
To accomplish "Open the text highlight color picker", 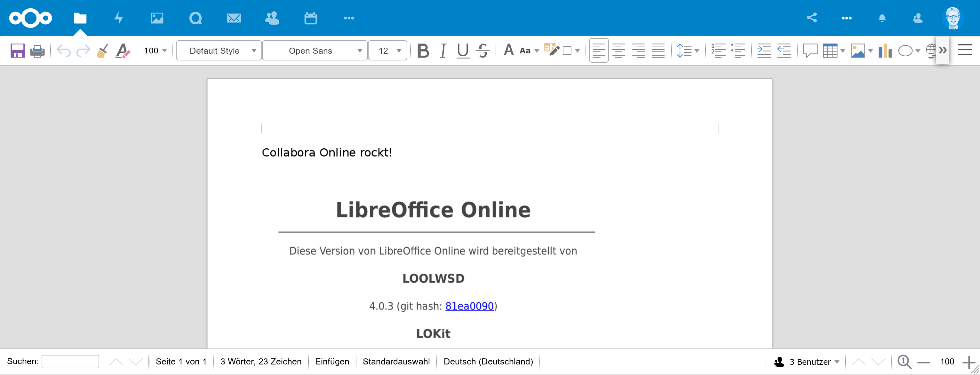I will (551, 50).
